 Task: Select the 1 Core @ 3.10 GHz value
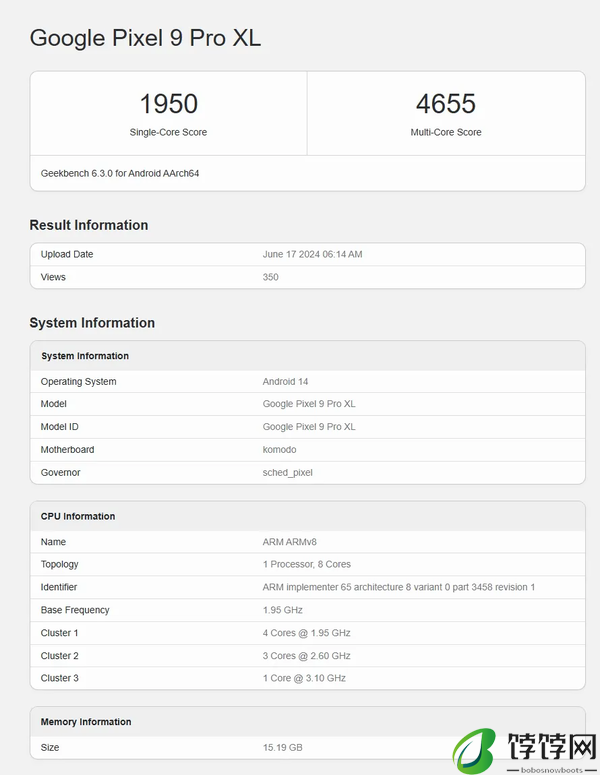click(304, 678)
